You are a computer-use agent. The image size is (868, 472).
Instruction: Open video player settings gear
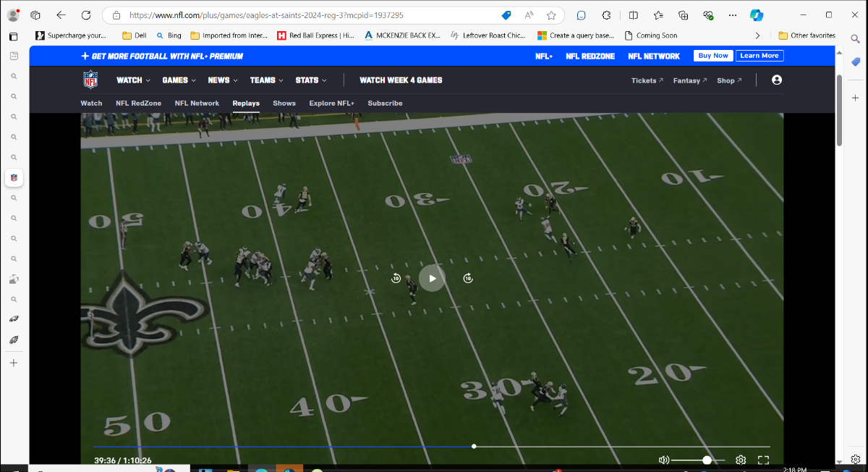tap(741, 460)
